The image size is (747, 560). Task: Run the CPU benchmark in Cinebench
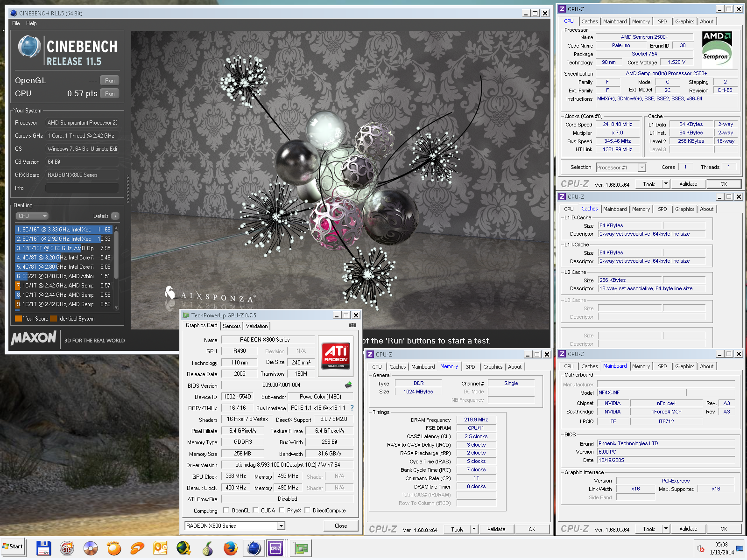tap(110, 94)
